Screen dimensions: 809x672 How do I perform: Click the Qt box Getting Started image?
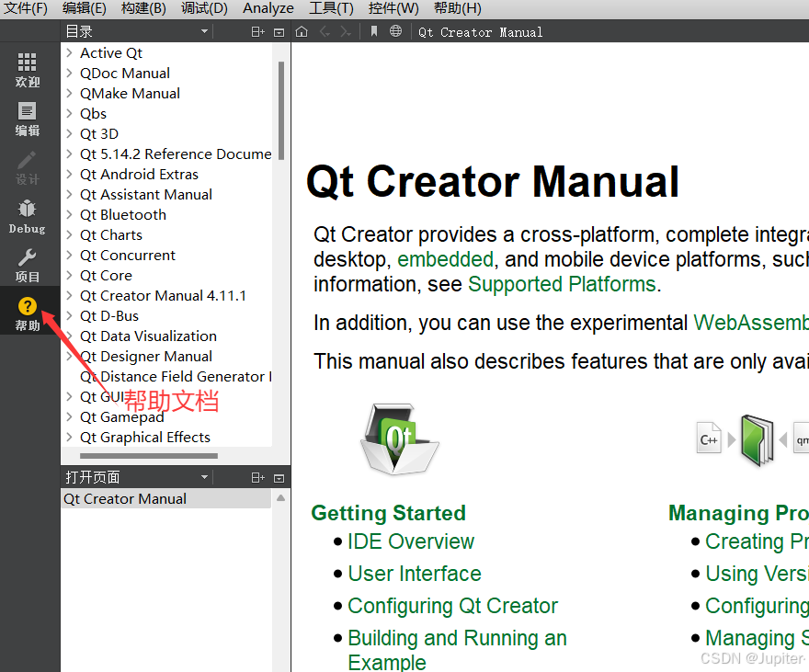point(399,439)
